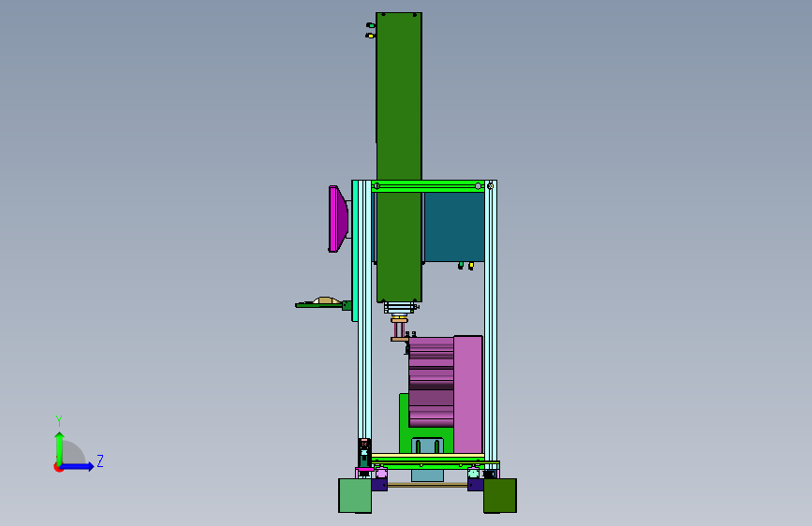Screen dimensions: 812x526
Task: Click the Z axis label
Action: [100, 460]
